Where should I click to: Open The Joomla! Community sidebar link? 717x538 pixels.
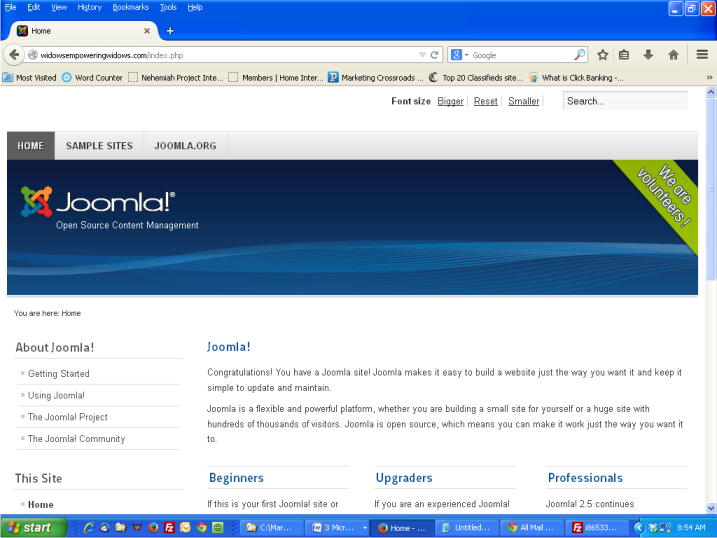tap(76, 439)
